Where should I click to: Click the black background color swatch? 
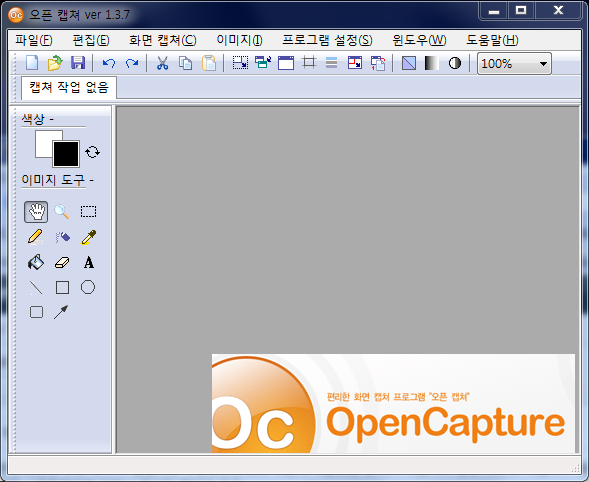point(66,154)
